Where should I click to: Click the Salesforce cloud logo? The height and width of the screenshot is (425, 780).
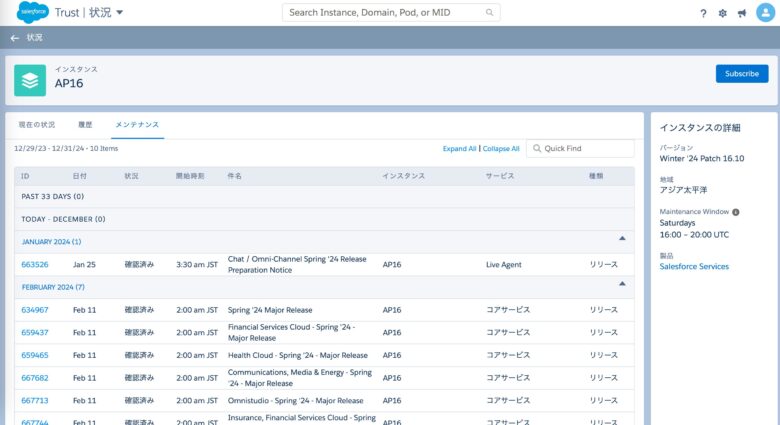coord(33,12)
